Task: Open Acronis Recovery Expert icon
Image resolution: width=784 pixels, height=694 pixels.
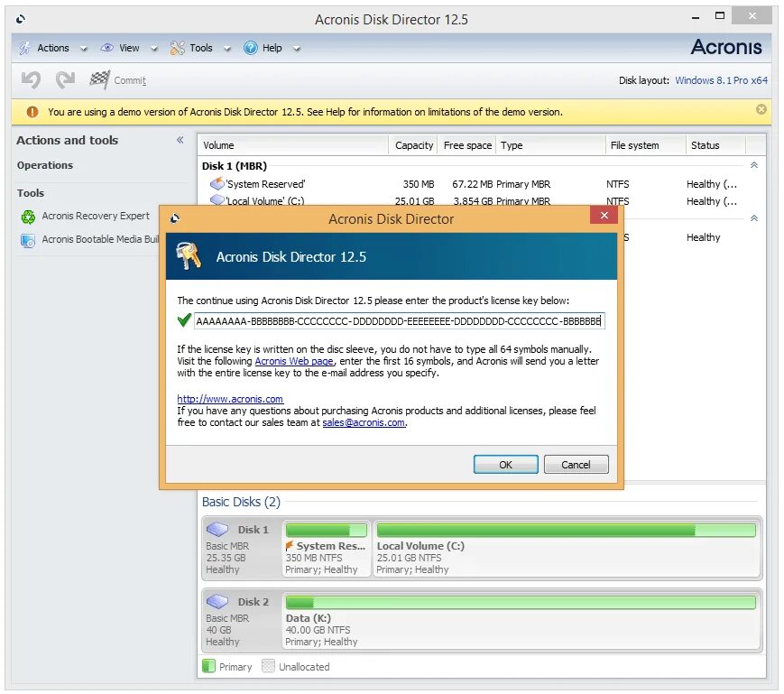Action: click(x=28, y=217)
